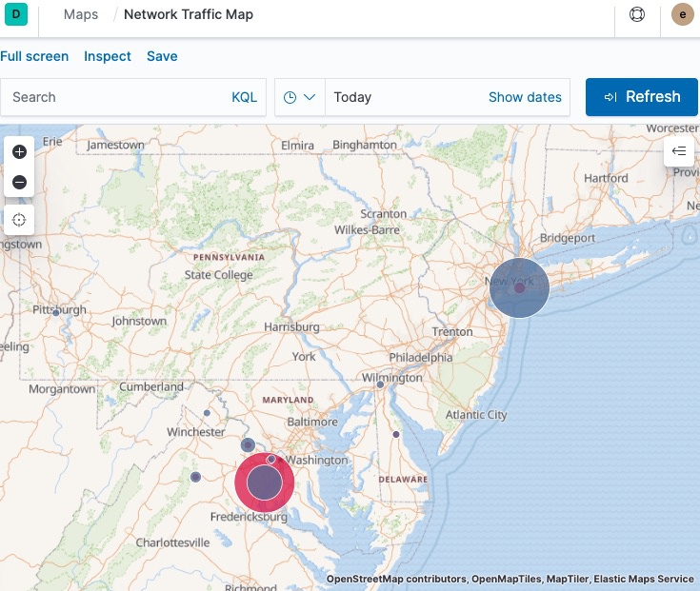
Task: Click the fit to data bounds icon
Action: click(x=19, y=220)
